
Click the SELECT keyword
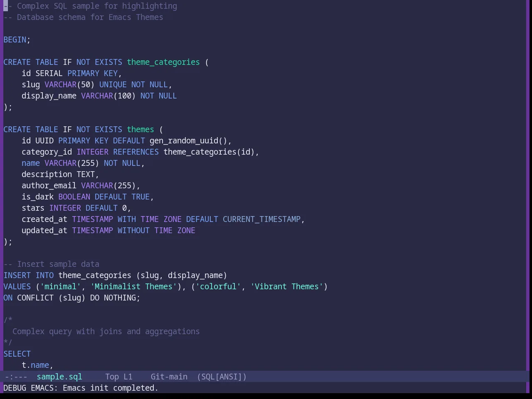pyautogui.click(x=17, y=354)
